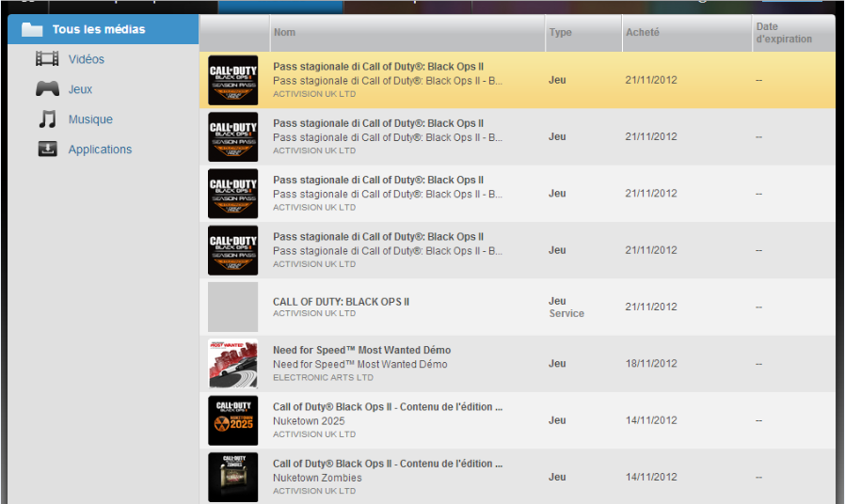Open the Musique link in sidebar

point(90,119)
